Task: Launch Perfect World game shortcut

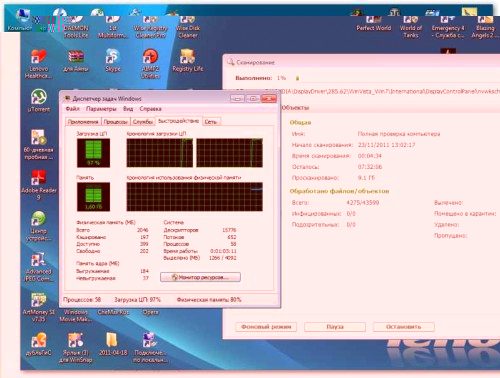Action: (374, 24)
